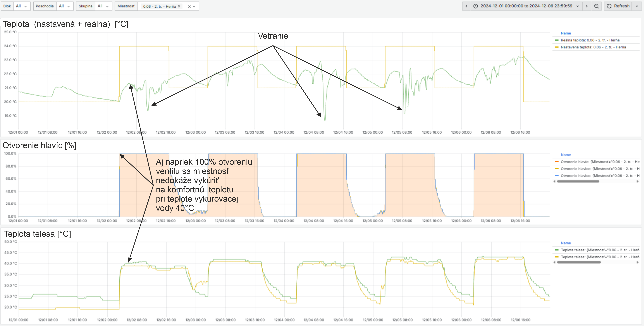Shift the time range backward
This screenshot has height=326, width=644.
tap(466, 6)
